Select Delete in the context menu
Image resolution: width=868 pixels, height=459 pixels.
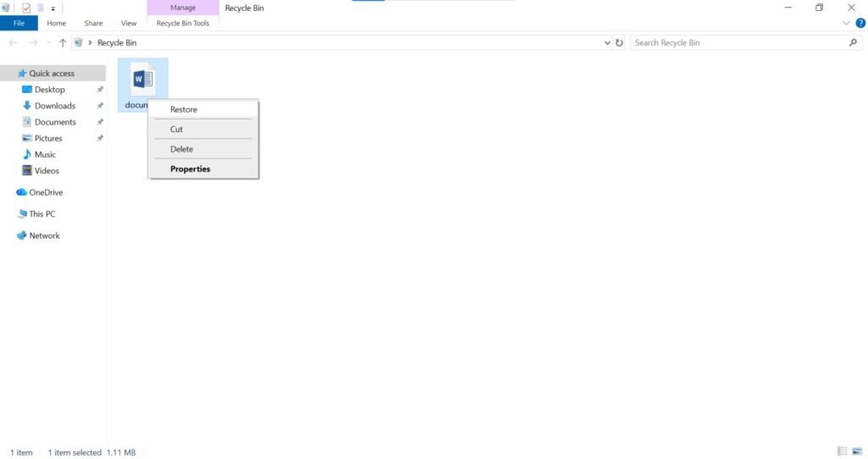click(x=181, y=149)
